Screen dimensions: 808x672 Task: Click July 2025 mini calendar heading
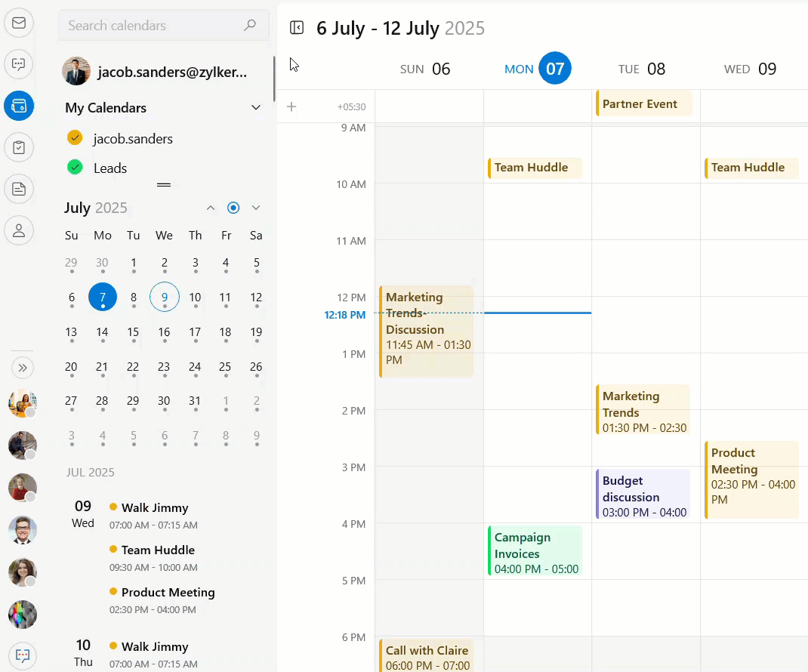[x=95, y=208]
